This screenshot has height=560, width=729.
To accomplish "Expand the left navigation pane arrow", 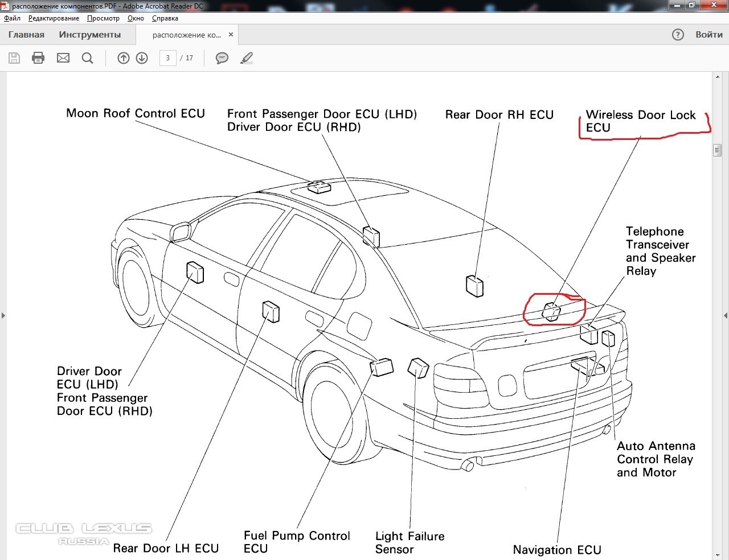I will 3,315.
